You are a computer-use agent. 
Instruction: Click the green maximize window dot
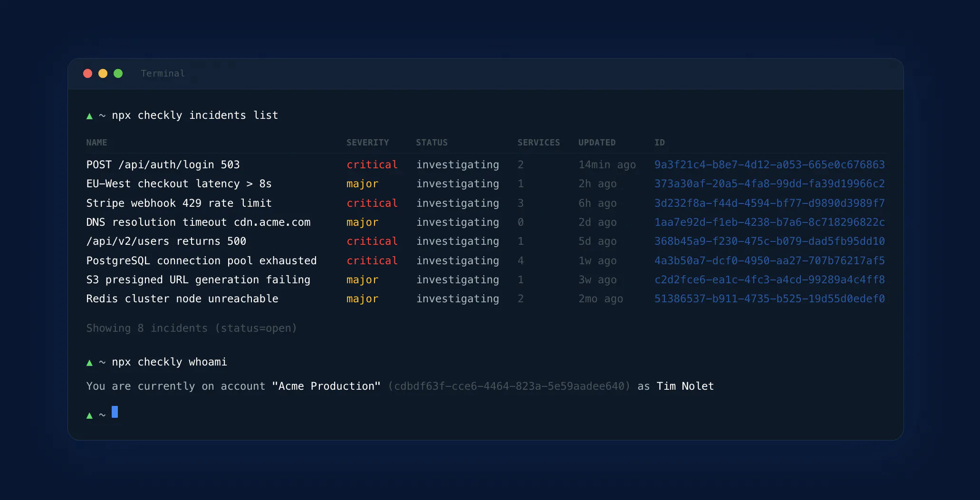(x=118, y=73)
